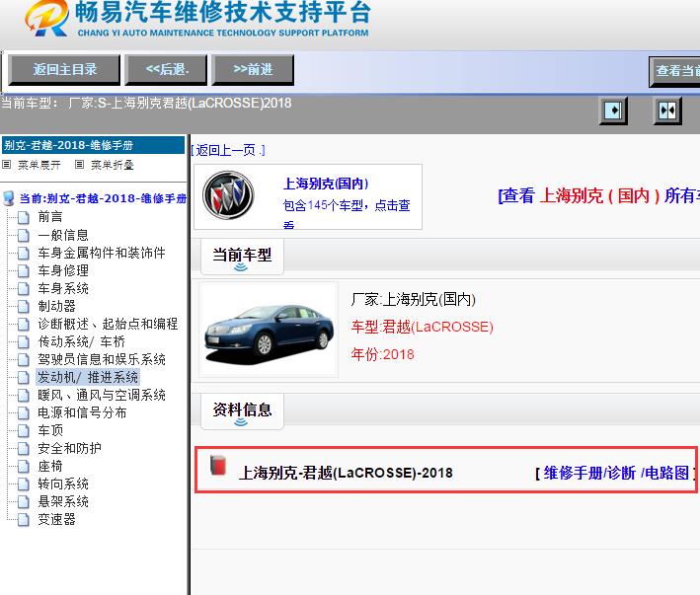This screenshot has width=700, height=595.
Task: Open the 一般信息 tree item
Action: coord(63,235)
